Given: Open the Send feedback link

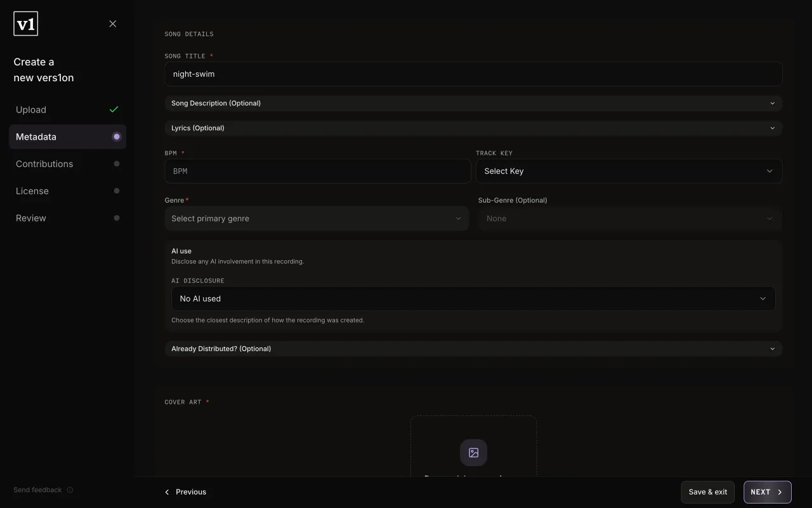Looking at the screenshot, I should [x=37, y=490].
